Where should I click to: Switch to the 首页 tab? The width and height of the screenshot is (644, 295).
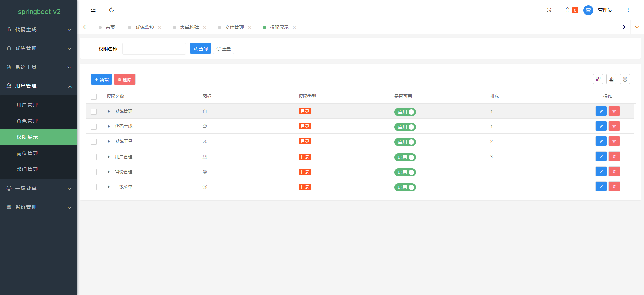pos(107,27)
